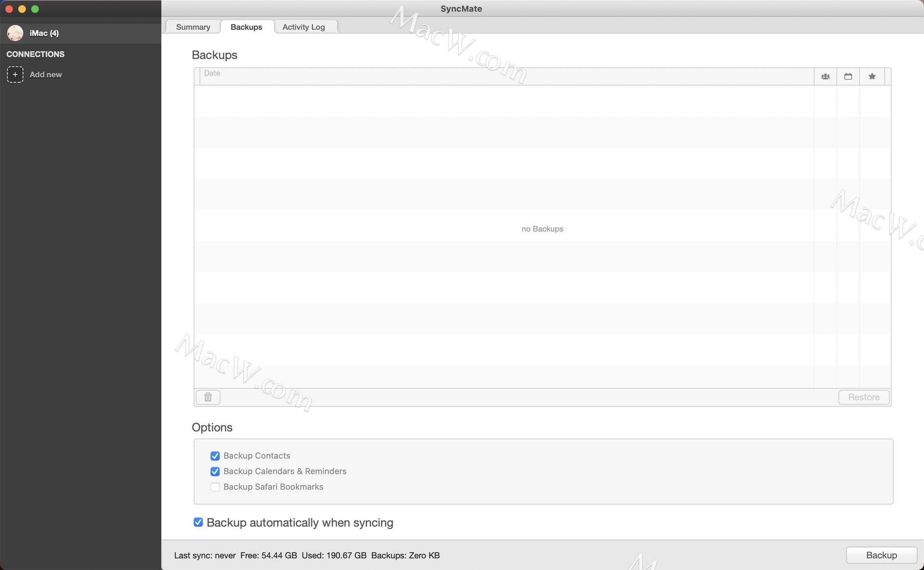Enable Backup Safari Bookmarks

pyautogui.click(x=215, y=487)
